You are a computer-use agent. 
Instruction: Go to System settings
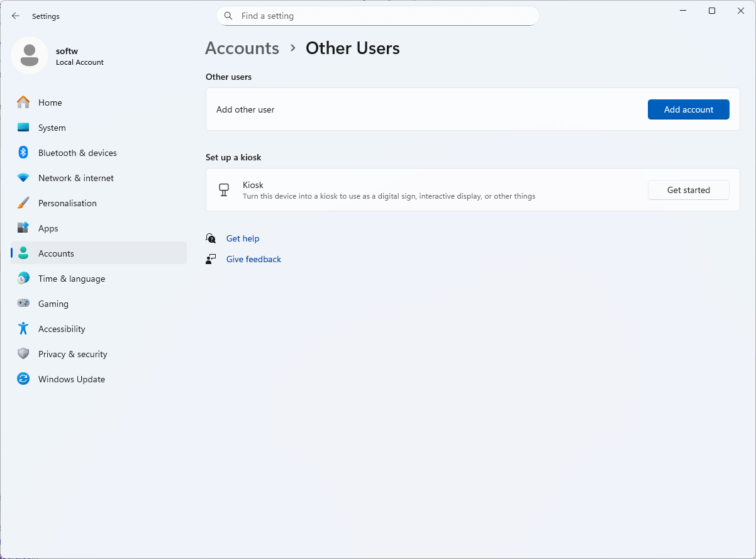tap(99, 128)
